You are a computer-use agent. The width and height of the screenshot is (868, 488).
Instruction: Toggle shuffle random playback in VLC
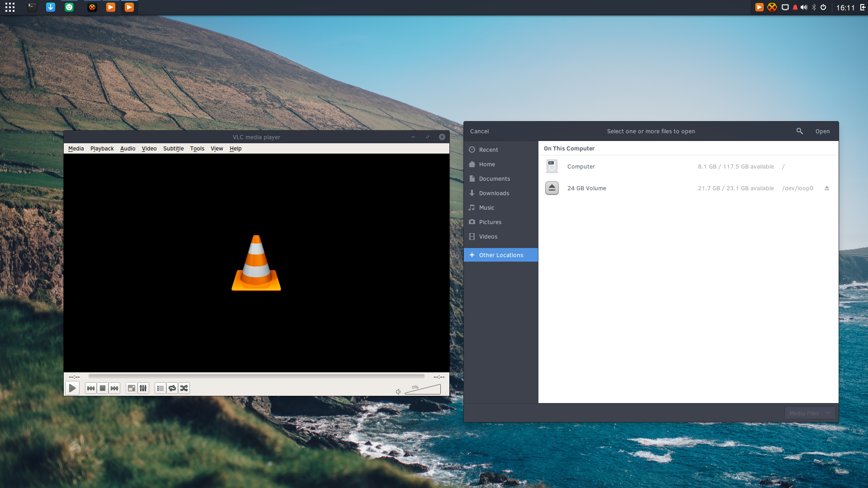pos(184,388)
